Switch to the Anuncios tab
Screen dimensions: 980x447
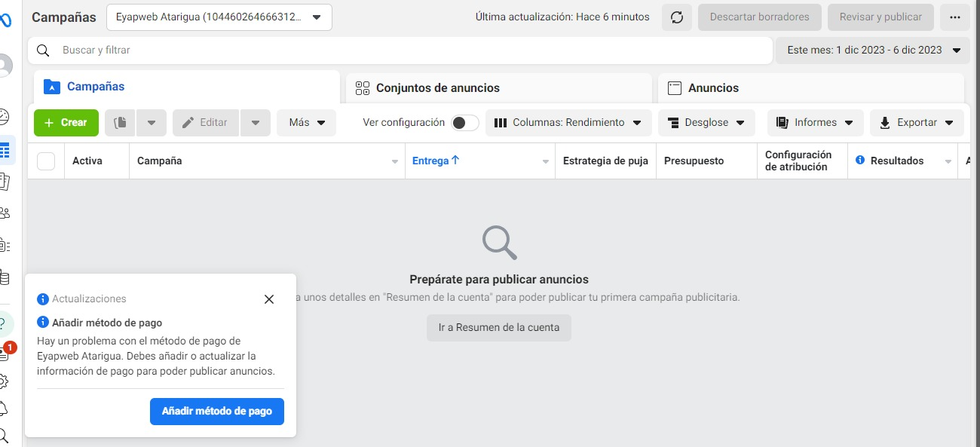(810, 88)
